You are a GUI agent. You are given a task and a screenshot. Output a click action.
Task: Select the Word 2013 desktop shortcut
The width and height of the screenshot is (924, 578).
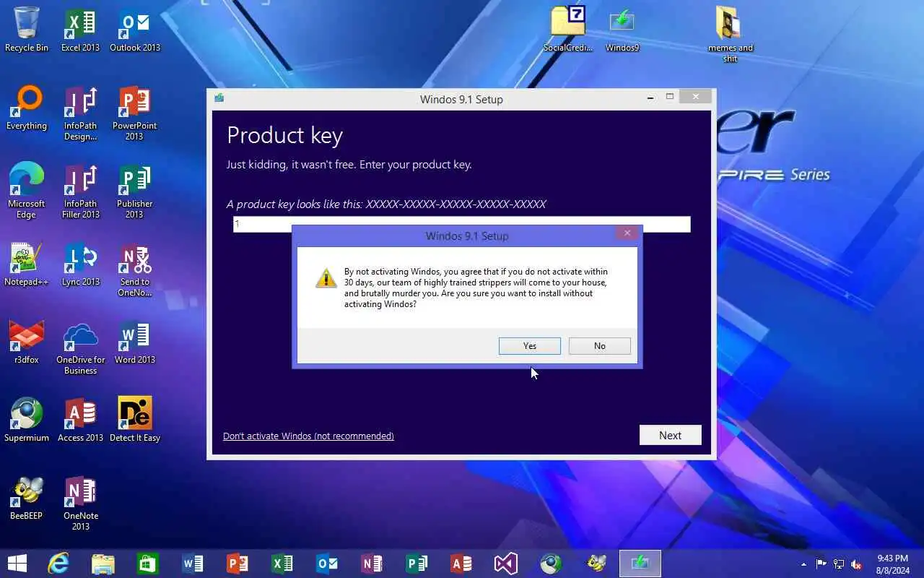coord(135,342)
